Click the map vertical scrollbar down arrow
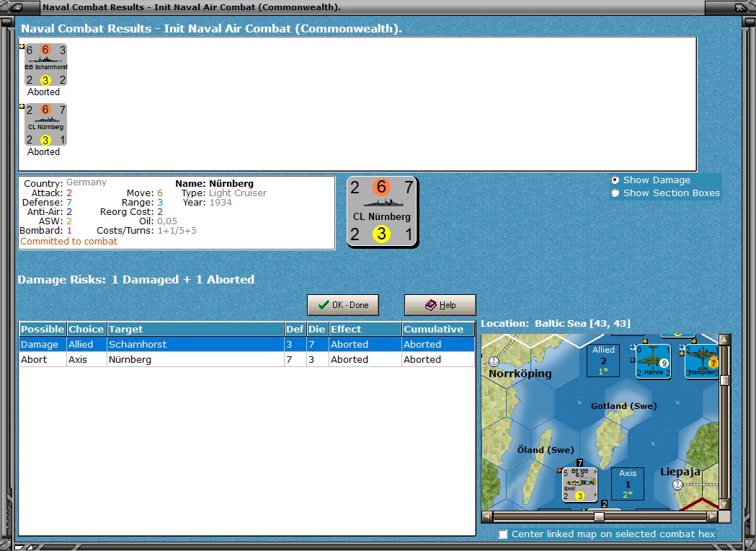This screenshot has height=551, width=756. [724, 504]
